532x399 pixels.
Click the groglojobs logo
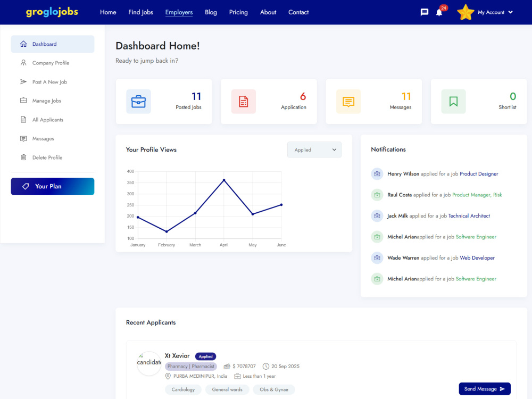tap(52, 12)
